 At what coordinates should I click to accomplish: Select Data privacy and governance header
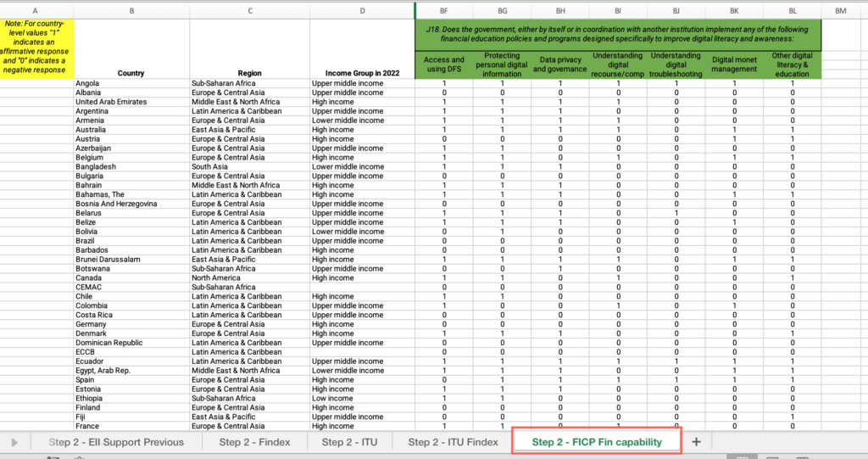[560, 64]
